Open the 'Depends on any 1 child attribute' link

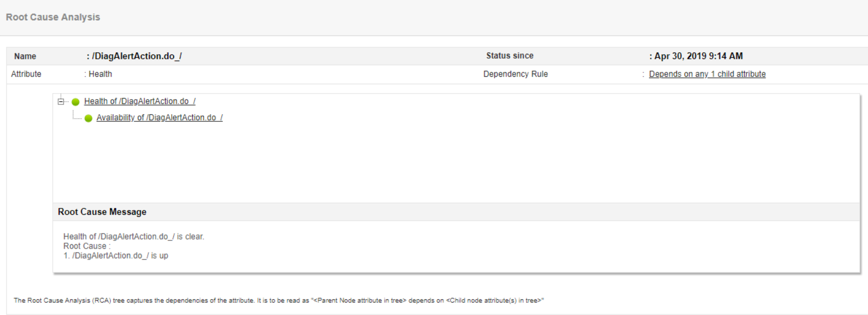tap(707, 74)
